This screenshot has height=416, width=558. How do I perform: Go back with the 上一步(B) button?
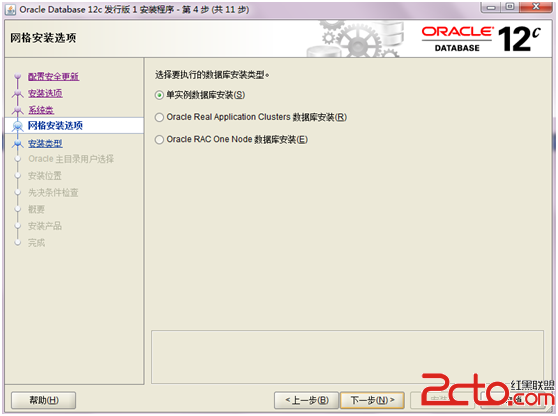tap(306, 400)
